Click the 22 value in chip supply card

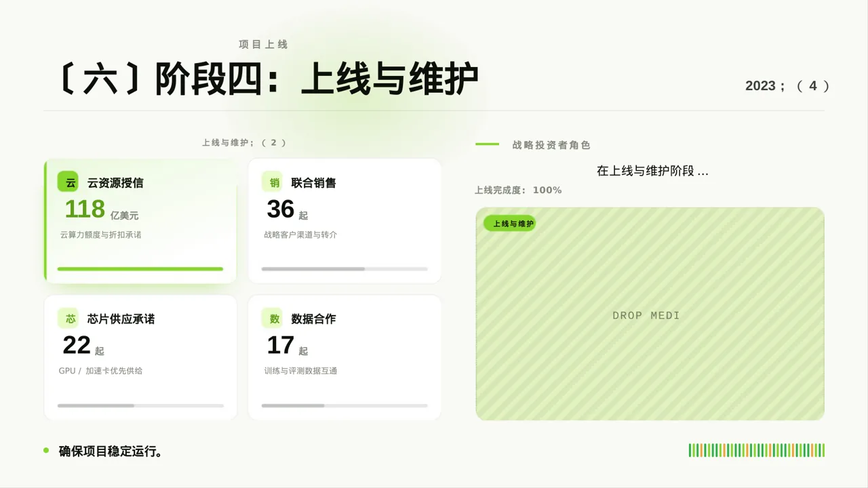click(x=77, y=345)
